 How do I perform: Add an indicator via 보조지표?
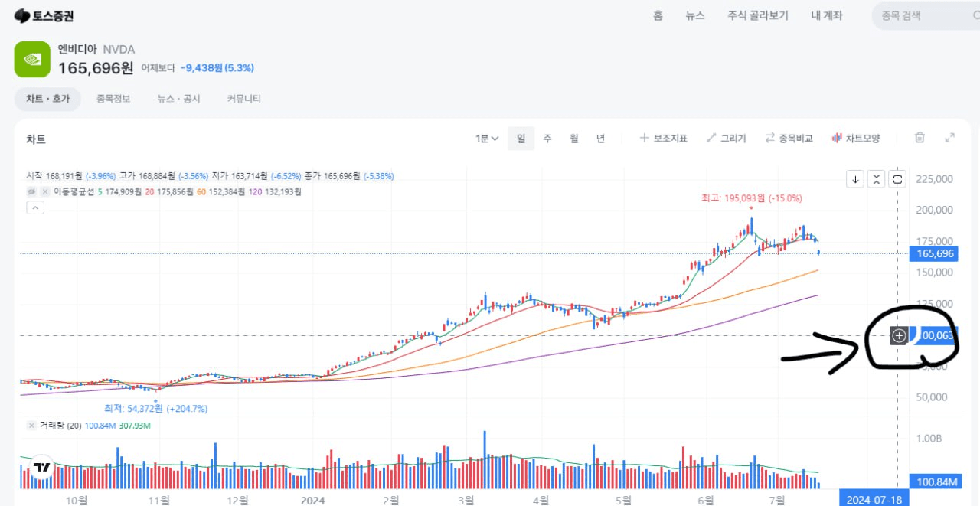point(663,139)
